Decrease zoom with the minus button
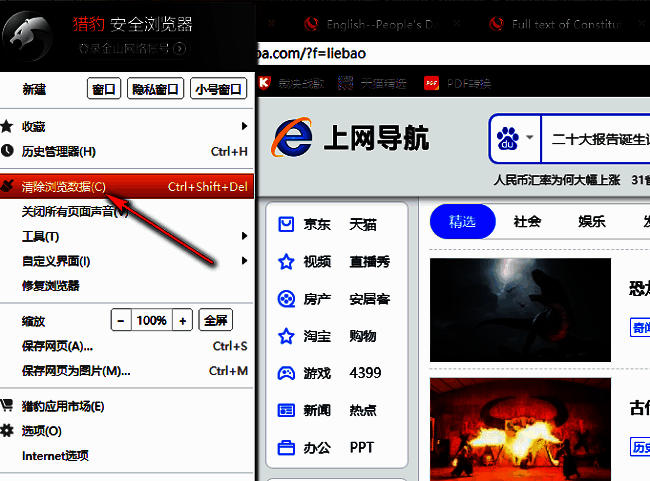The image size is (650, 481). 121,321
